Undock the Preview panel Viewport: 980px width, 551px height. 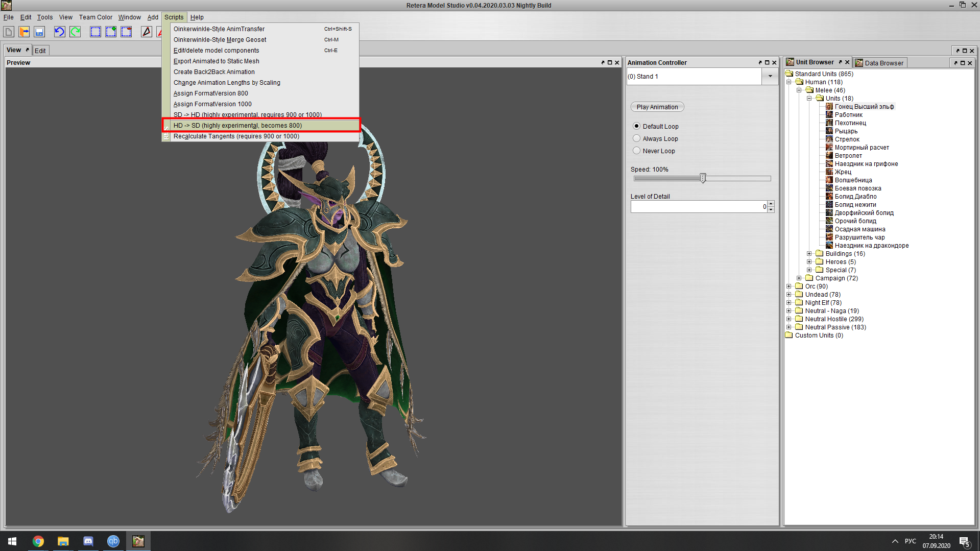click(x=603, y=63)
